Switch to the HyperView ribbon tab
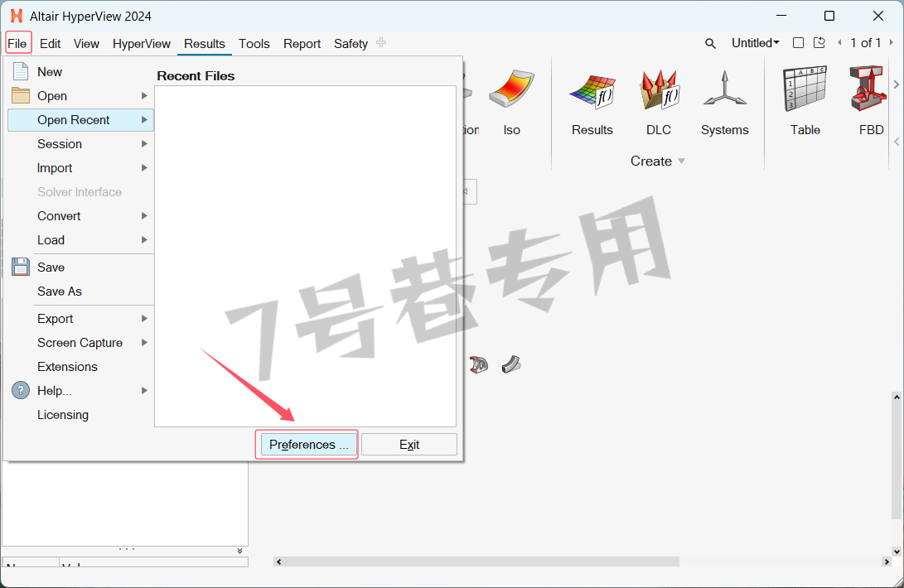904x588 pixels. (141, 43)
